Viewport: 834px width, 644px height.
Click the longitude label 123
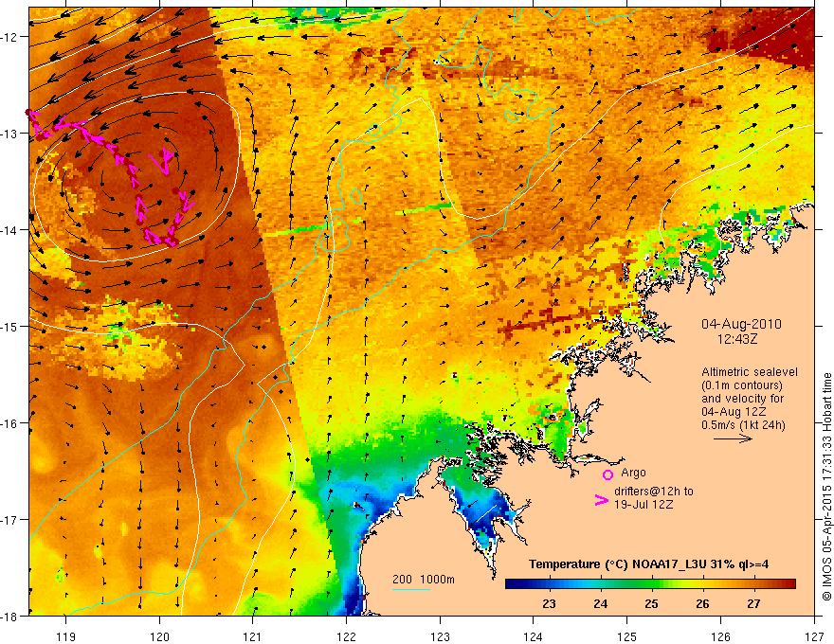[440, 636]
